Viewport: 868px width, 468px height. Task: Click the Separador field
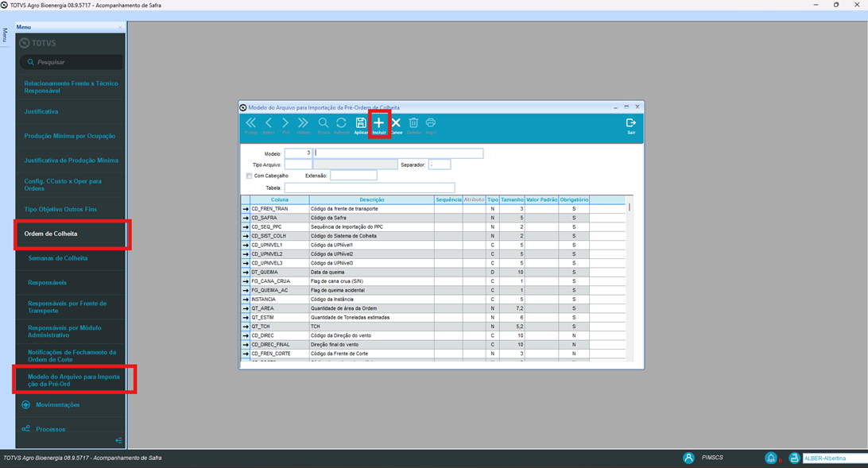pyautogui.click(x=440, y=164)
